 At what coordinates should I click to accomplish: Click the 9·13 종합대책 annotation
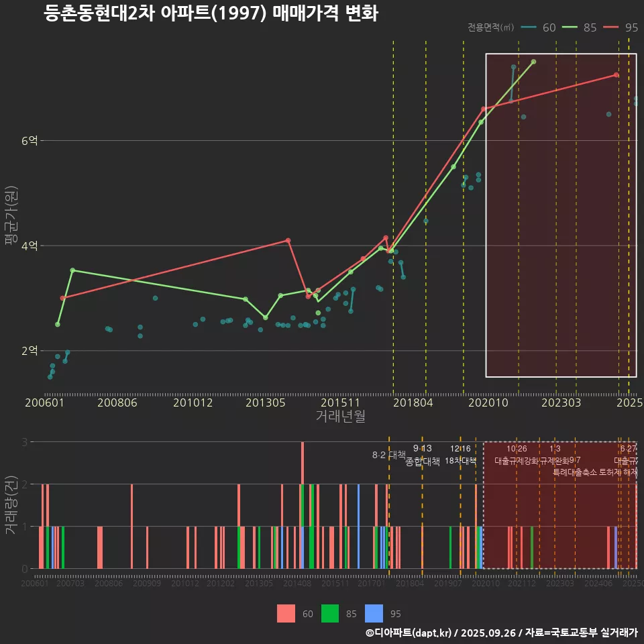(x=423, y=455)
